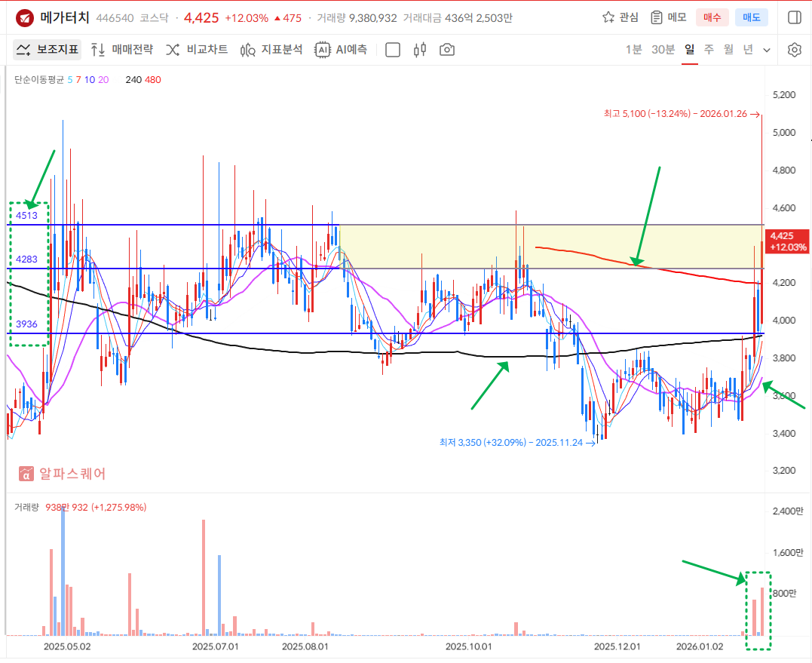Image resolution: width=812 pixels, height=663 pixels.
Task: Click the red 480 moving average label
Action: tap(154, 80)
